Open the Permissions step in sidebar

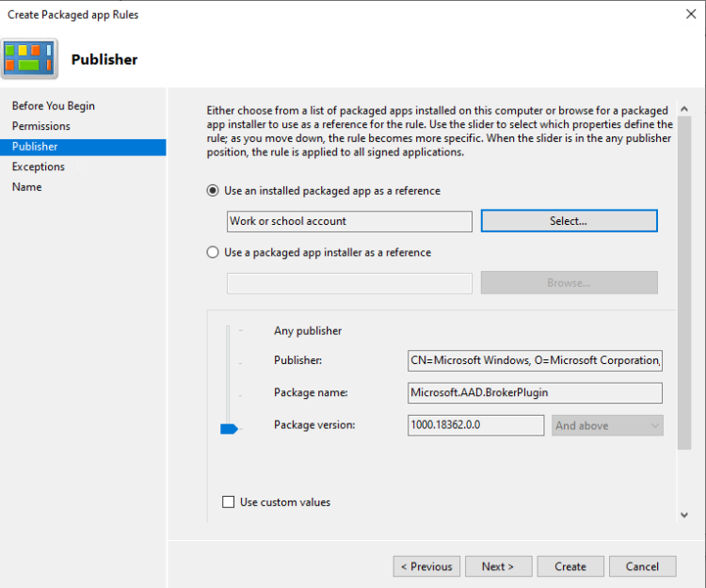point(41,126)
